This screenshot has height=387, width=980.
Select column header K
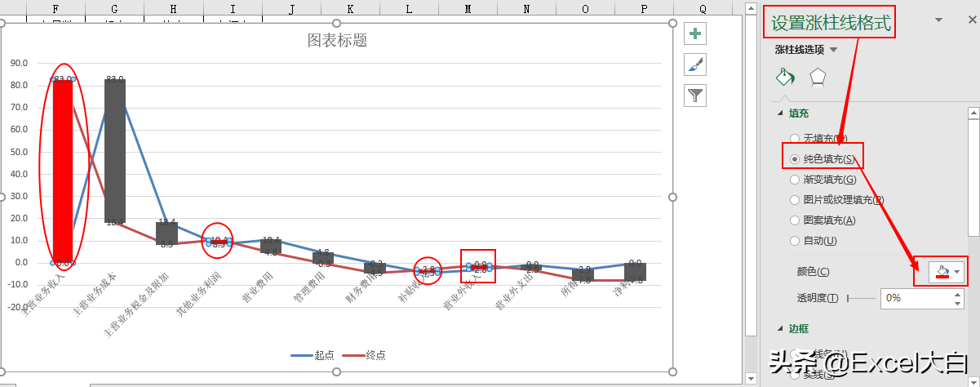click(x=350, y=9)
